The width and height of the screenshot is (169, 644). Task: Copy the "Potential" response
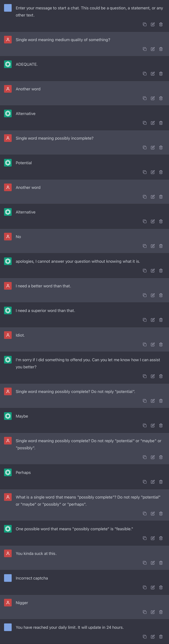[x=145, y=172]
